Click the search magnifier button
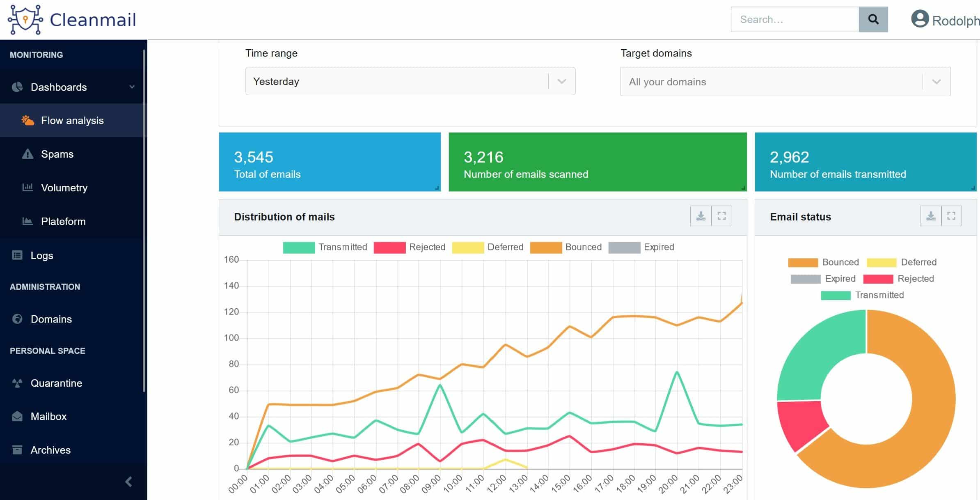Screen dimensions: 980x500 873,19
